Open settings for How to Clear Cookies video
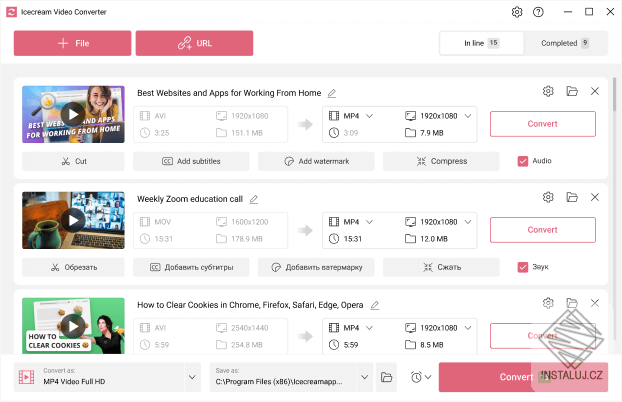 (x=548, y=303)
